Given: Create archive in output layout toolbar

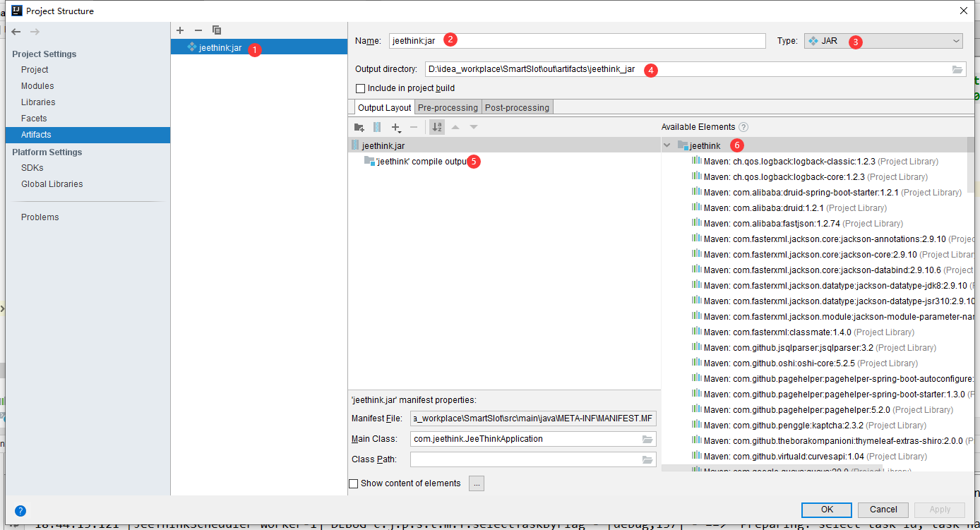Looking at the screenshot, I should (x=377, y=127).
